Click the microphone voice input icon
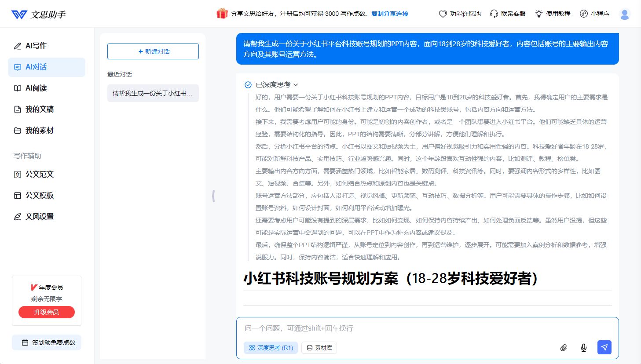 pos(584,348)
